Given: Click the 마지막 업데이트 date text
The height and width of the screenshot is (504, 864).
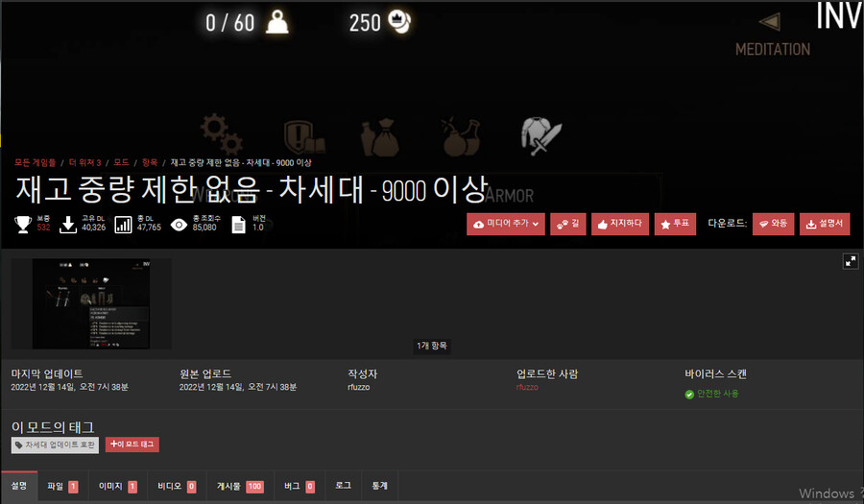Looking at the screenshot, I should (x=69, y=387).
